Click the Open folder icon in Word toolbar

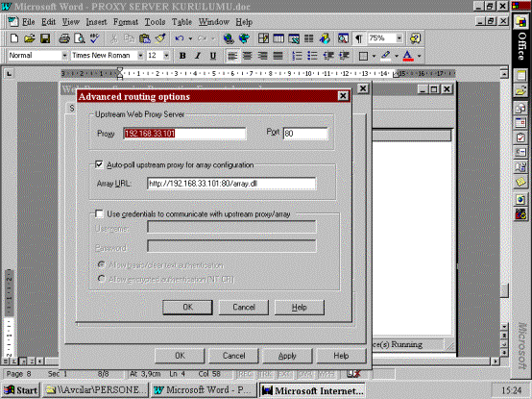tap(29, 38)
